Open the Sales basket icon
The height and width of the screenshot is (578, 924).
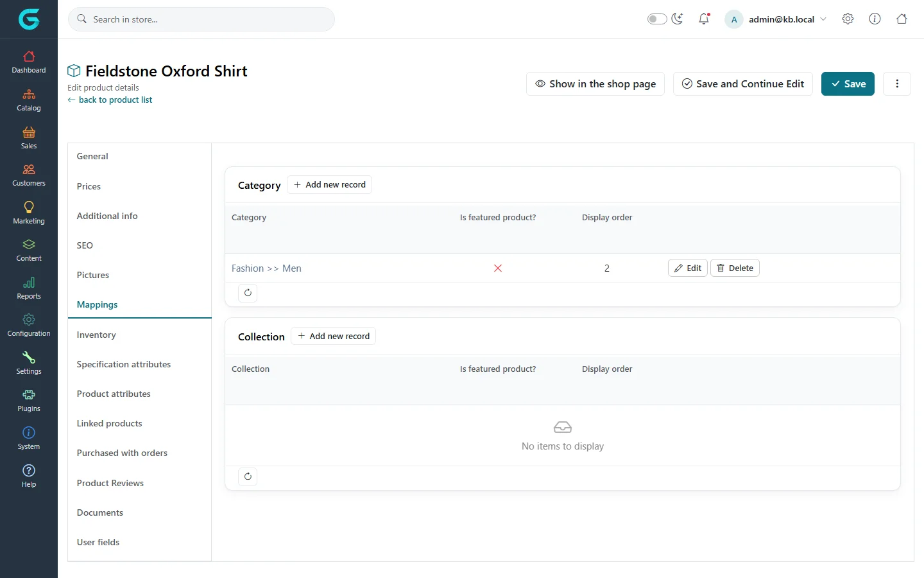pyautogui.click(x=29, y=132)
